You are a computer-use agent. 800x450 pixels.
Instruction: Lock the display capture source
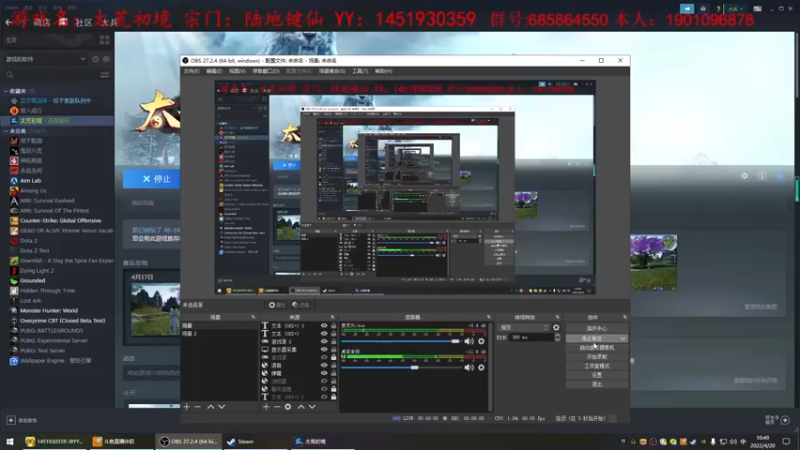click(x=334, y=349)
